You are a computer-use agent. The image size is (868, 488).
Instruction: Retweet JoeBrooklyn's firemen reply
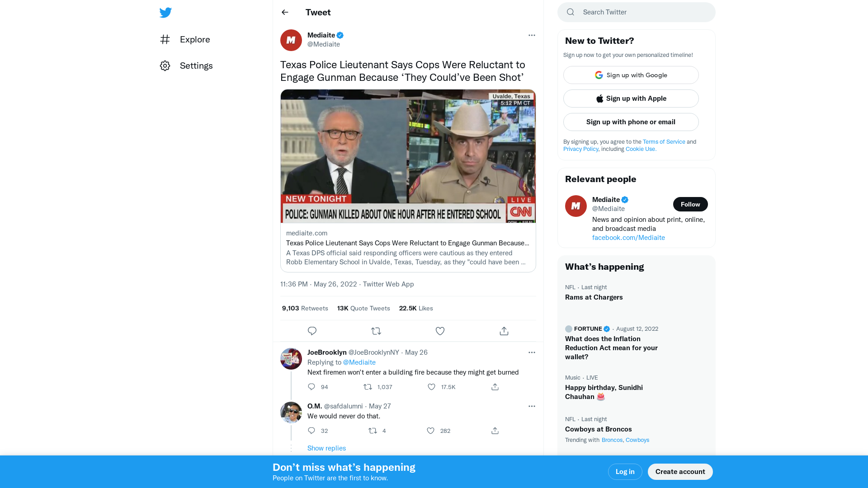pyautogui.click(x=368, y=387)
